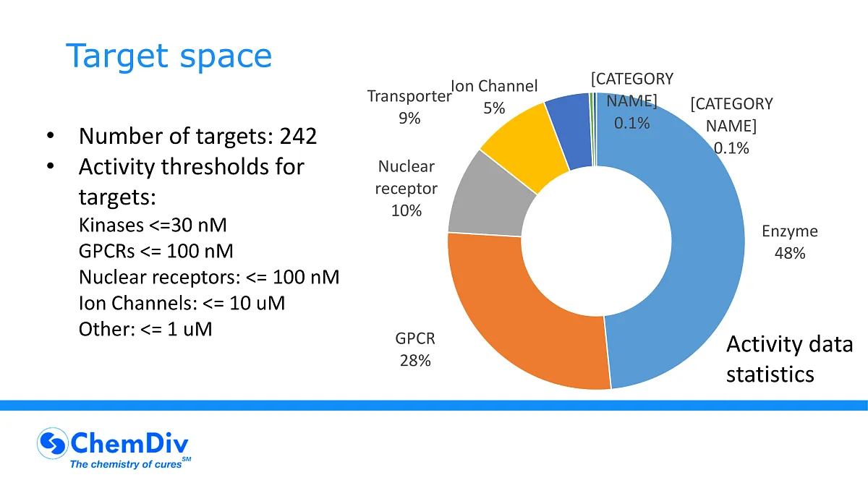Click the Target space slide title

coord(169,56)
